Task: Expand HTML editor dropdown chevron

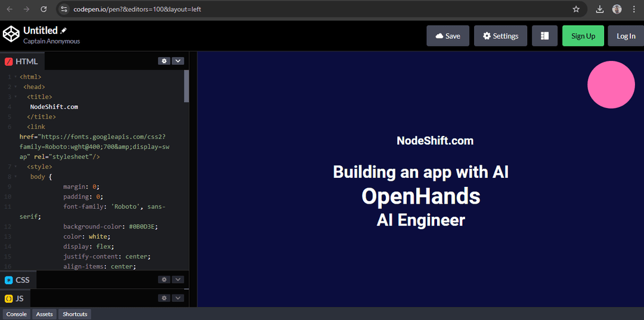Action: pos(178,61)
